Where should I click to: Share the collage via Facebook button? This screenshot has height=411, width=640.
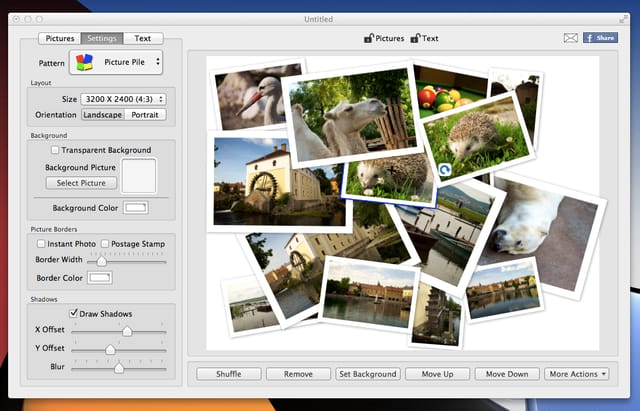click(x=600, y=38)
